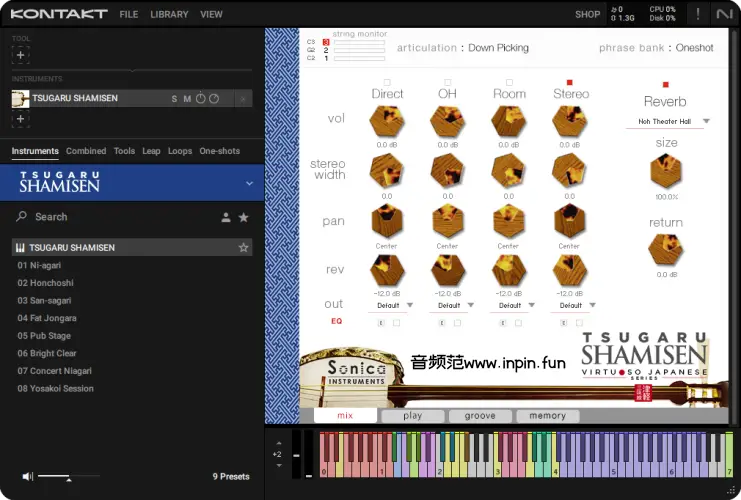Open the SHOP link
The height and width of the screenshot is (500, 741).
click(587, 15)
